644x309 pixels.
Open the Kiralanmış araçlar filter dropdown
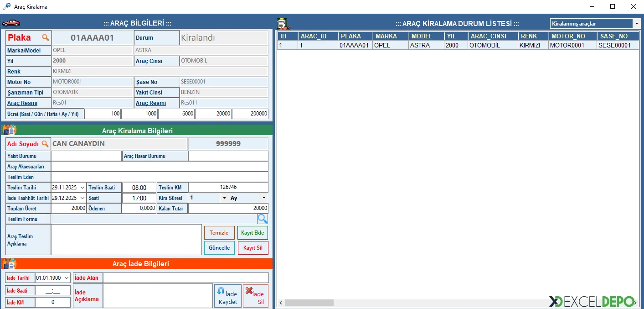click(x=636, y=24)
